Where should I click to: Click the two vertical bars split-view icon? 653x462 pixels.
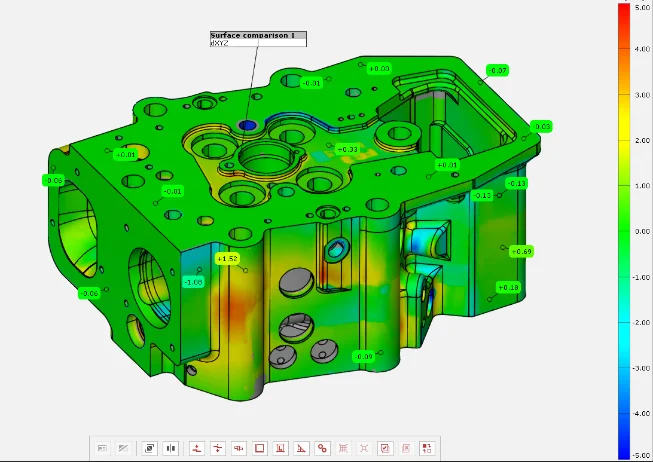(170, 448)
